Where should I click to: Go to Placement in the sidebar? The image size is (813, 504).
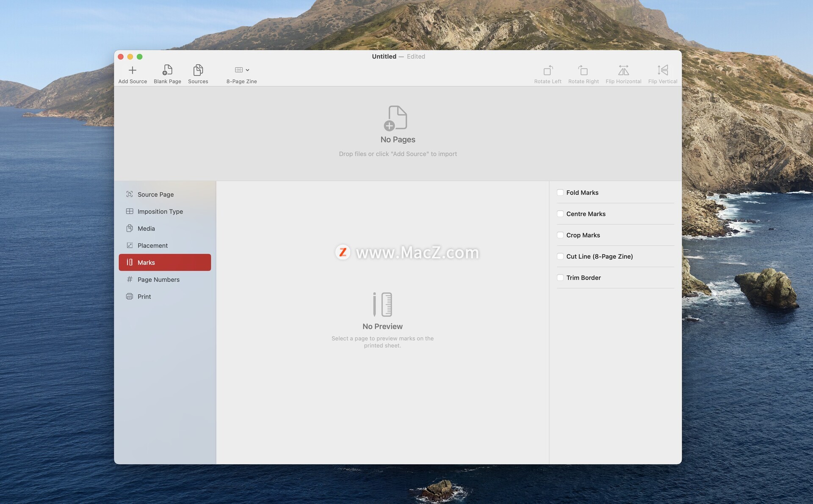tap(152, 245)
